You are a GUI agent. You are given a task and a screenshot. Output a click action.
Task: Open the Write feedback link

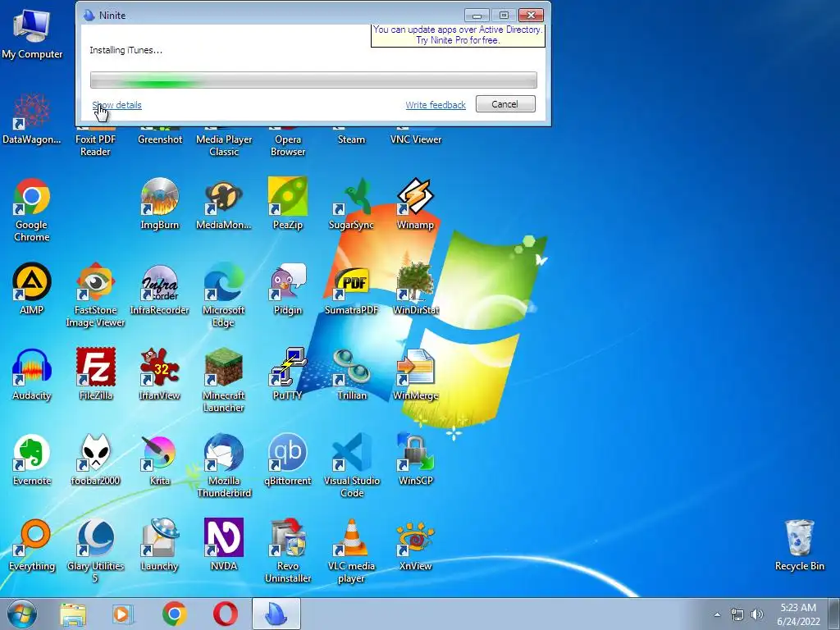(x=436, y=105)
